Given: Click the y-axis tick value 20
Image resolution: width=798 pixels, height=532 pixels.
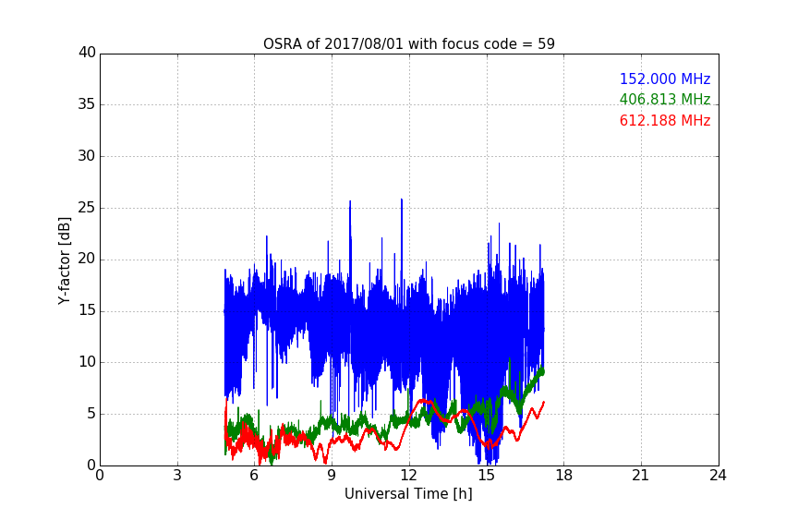Looking at the screenshot, I should tap(87, 260).
